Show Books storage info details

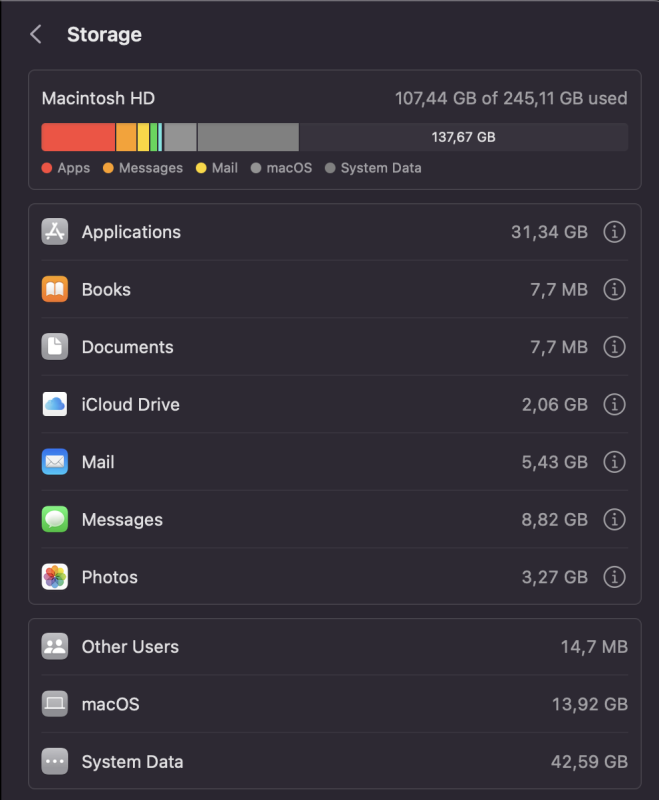[x=614, y=289]
